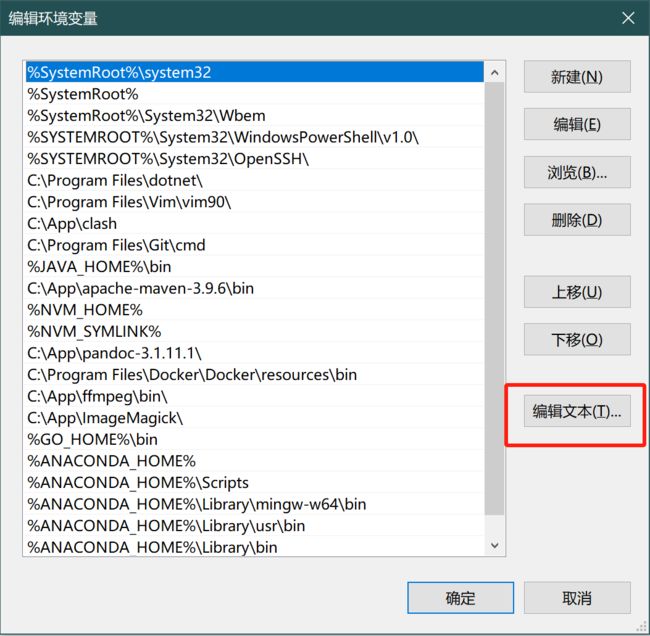This screenshot has height=636, width=650.
Task: Open 编辑文本(T)... text editor
Action: click(x=577, y=411)
